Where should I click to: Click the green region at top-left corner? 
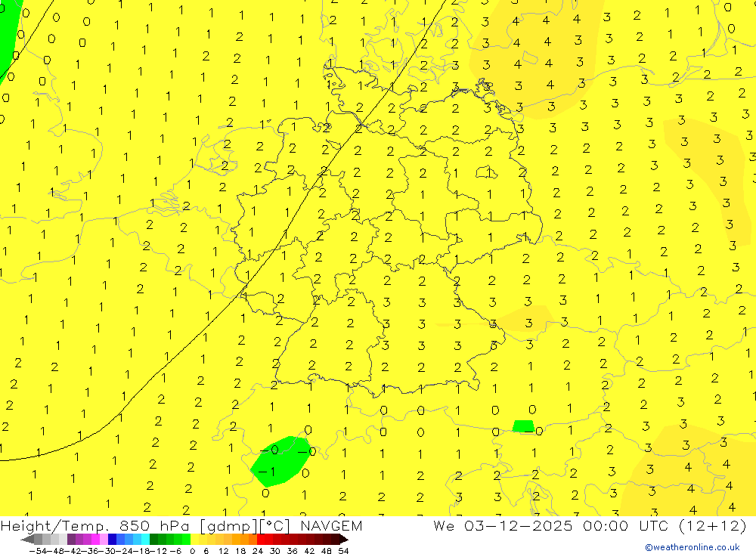pos(8,36)
